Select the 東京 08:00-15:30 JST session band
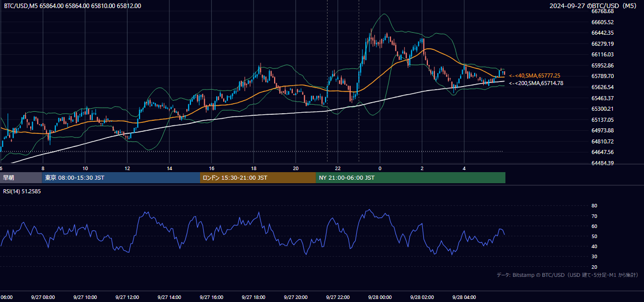This screenshot has width=644, height=302. click(x=121, y=178)
